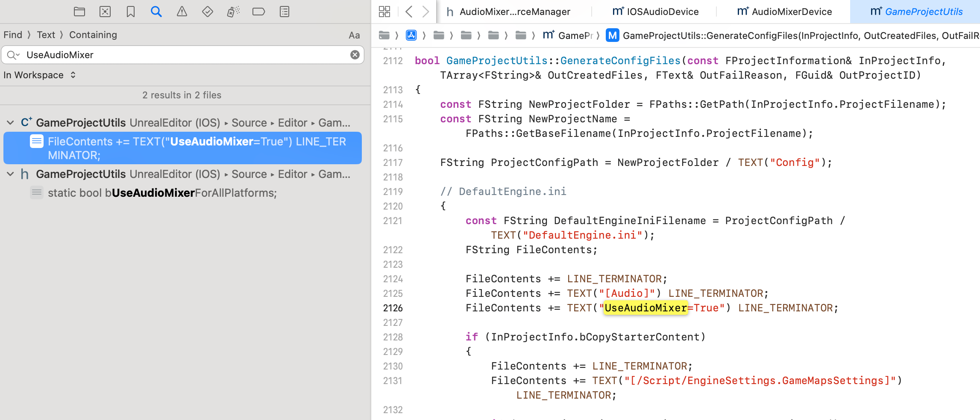This screenshot has width=980, height=420.
Task: Open the Project navigator folder icon
Action: 79,12
